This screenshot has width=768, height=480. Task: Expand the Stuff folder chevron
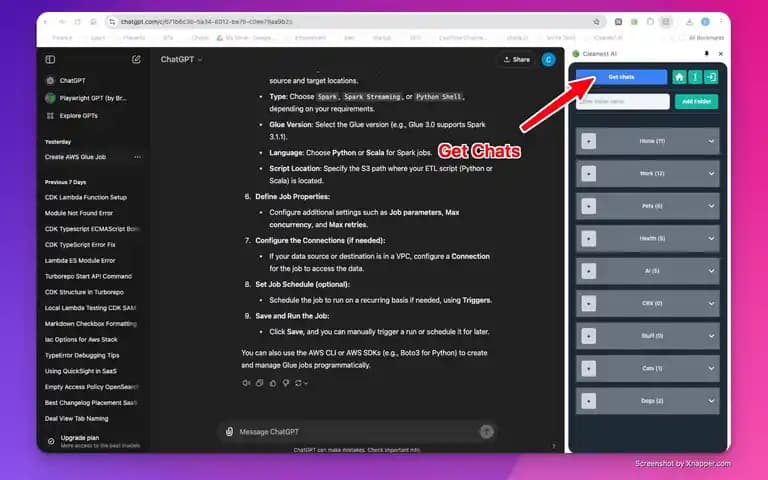711,336
